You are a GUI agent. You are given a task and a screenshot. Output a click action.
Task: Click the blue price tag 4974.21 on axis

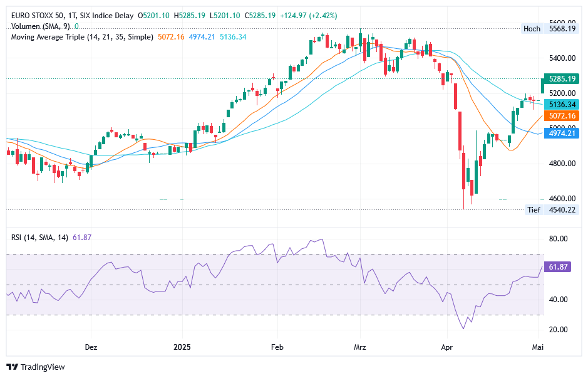tap(562, 134)
